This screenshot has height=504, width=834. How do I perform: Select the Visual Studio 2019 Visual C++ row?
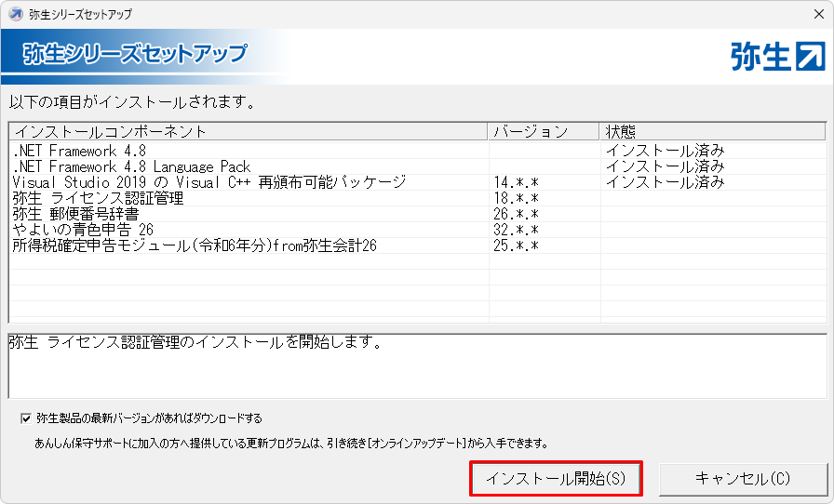coord(209,182)
